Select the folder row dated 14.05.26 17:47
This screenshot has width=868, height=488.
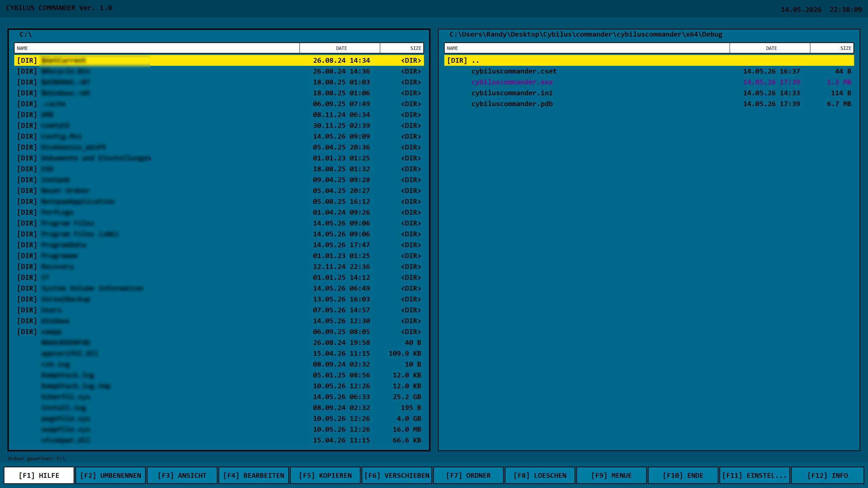219,245
